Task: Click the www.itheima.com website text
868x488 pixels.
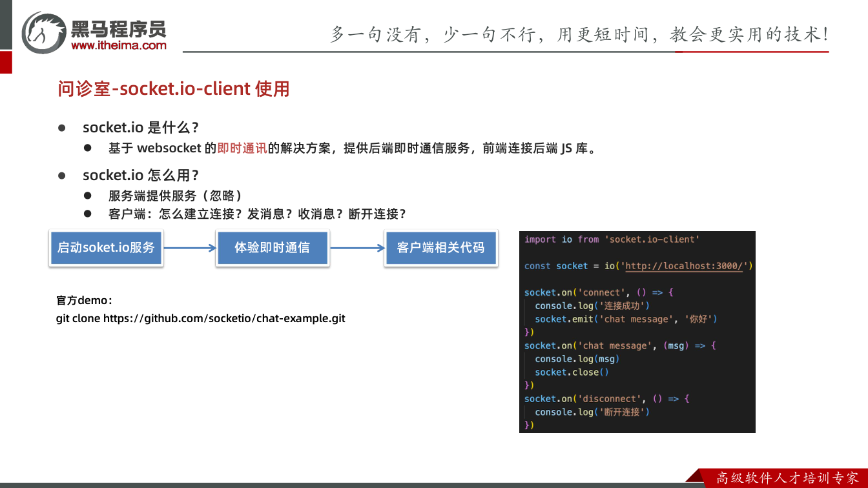Action: pyautogui.click(x=119, y=45)
